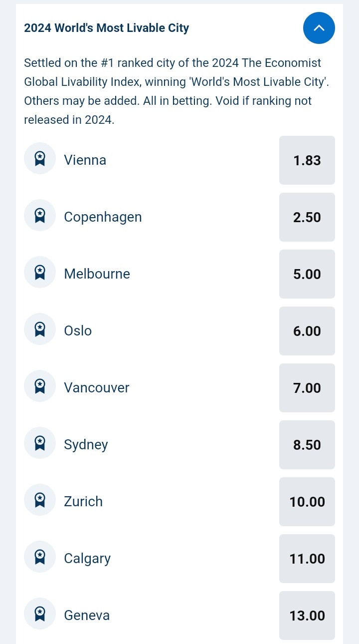Click the medal icon beside Zurich
The width and height of the screenshot is (359, 644).
(40, 500)
